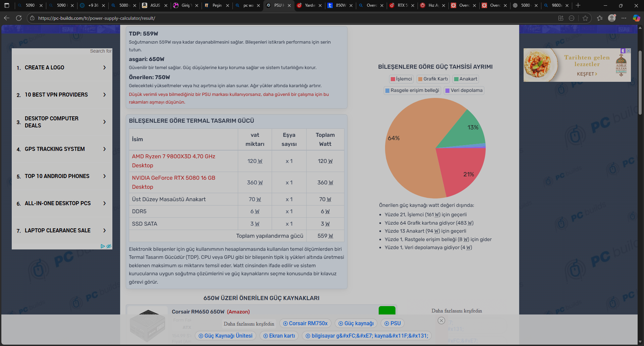
Task: Close the Hız Aş tab
Action: pyautogui.click(x=443, y=5)
